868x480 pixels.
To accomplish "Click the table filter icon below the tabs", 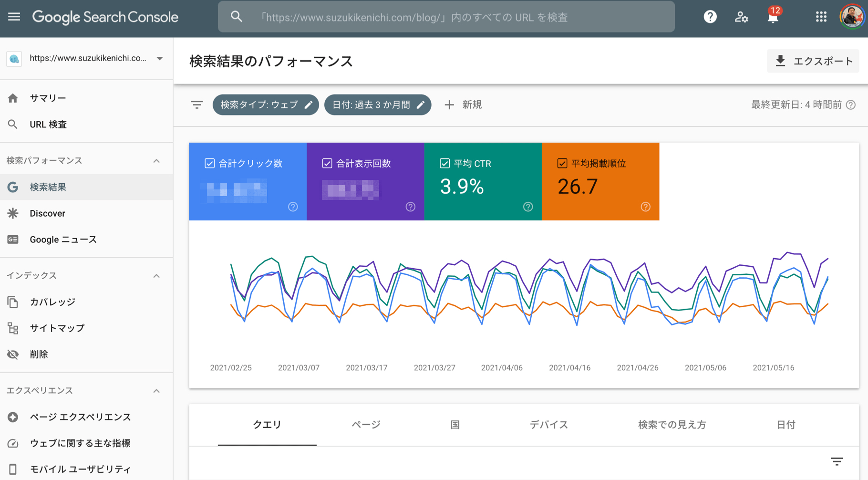I will click(x=837, y=461).
